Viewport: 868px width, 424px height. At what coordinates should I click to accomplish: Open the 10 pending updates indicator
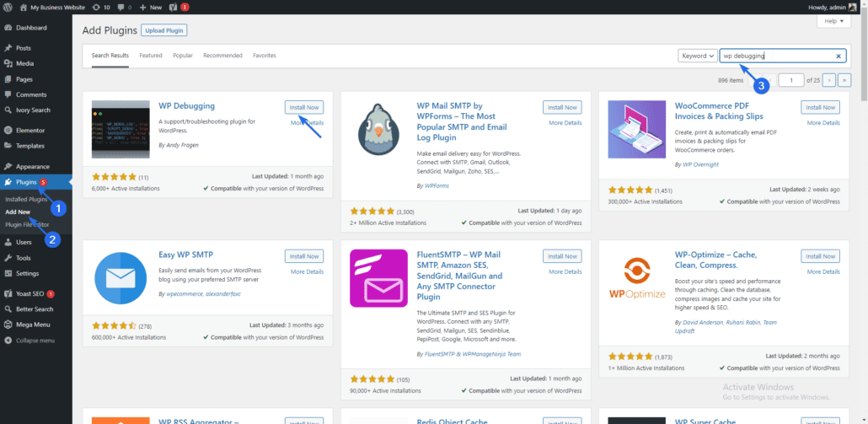click(x=101, y=8)
